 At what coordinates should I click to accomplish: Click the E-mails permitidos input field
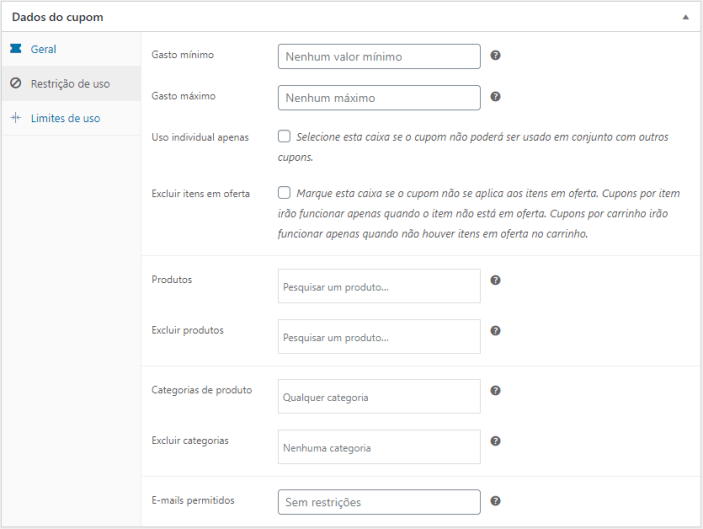379,502
